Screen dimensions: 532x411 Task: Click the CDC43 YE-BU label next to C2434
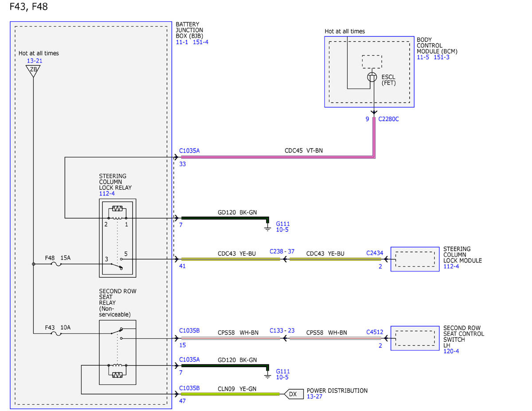tap(325, 254)
